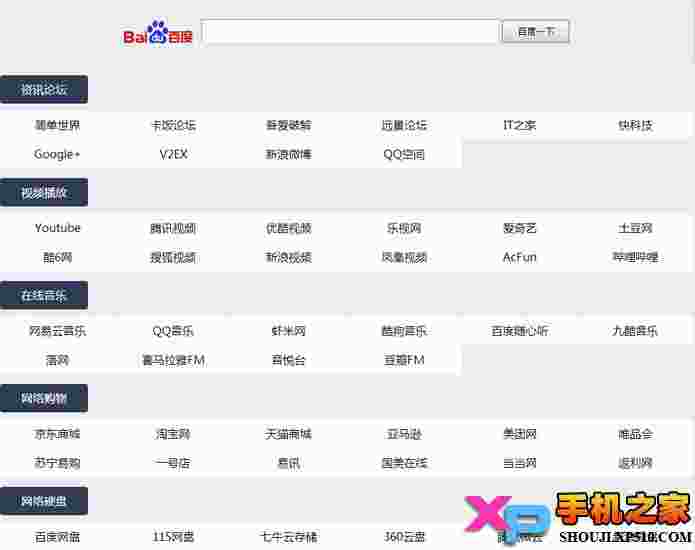Open the 百度随心听 link

coord(519,331)
